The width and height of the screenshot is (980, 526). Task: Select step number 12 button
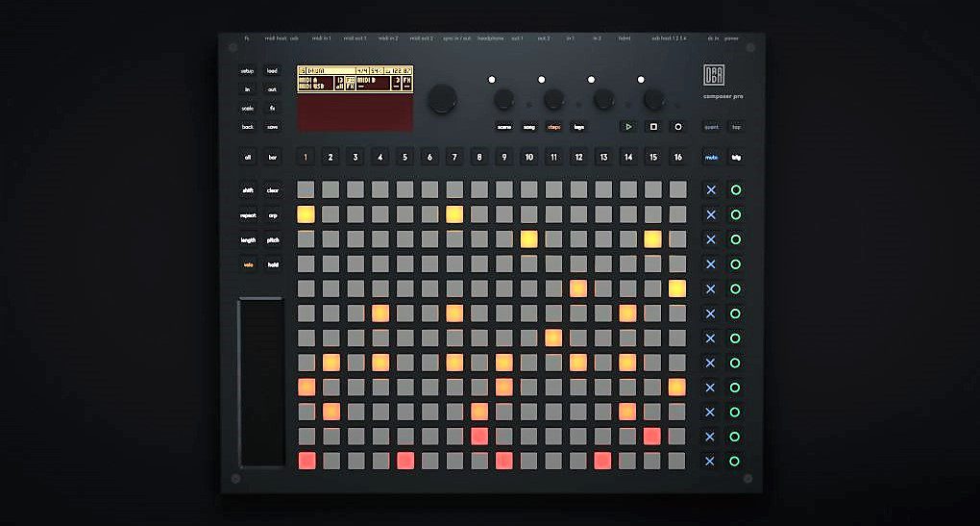578,158
